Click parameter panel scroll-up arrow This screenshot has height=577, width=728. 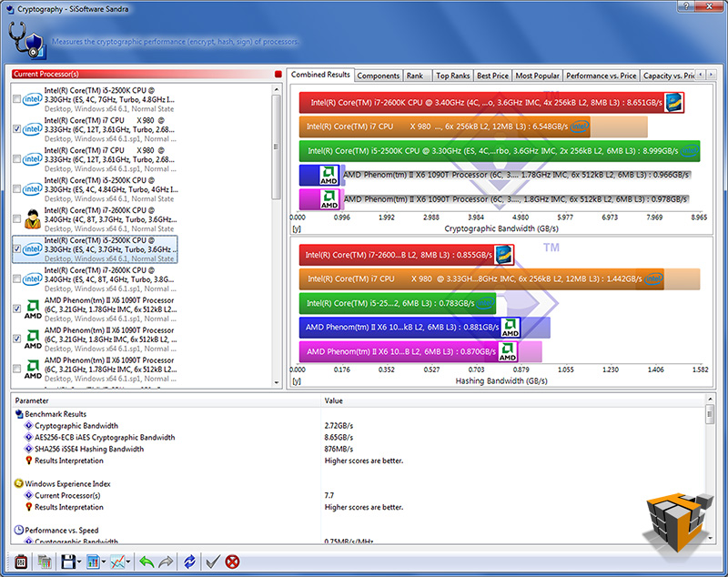710,400
